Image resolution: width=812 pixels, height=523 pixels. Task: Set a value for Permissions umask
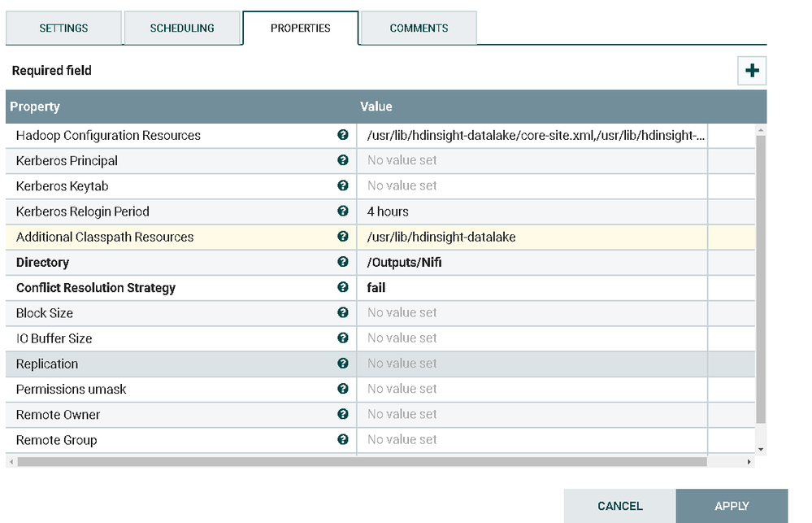click(532, 390)
